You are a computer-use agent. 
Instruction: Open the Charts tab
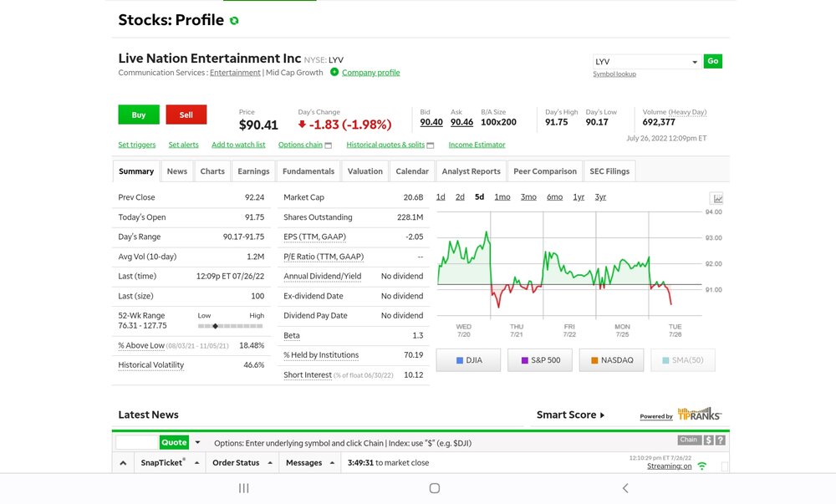pos(212,171)
